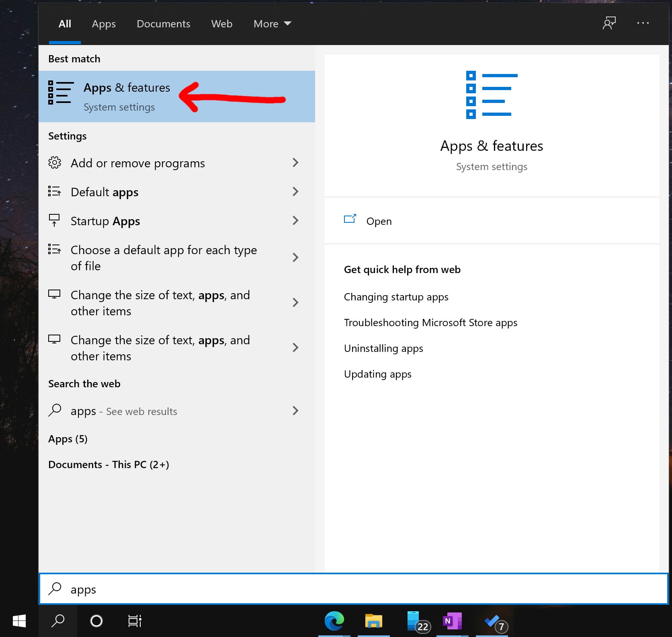Open the Uninstalling apps help link
This screenshot has height=637, width=672.
pos(383,348)
